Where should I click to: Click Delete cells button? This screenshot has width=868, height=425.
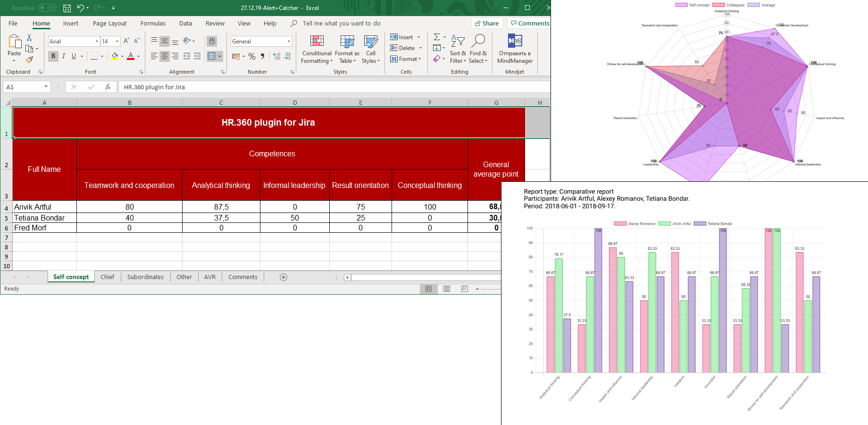406,48
